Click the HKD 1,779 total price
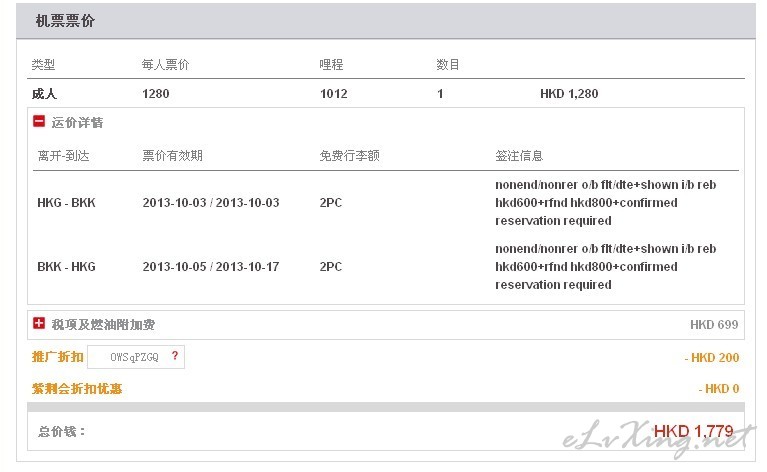The width and height of the screenshot is (767, 472). (693, 431)
